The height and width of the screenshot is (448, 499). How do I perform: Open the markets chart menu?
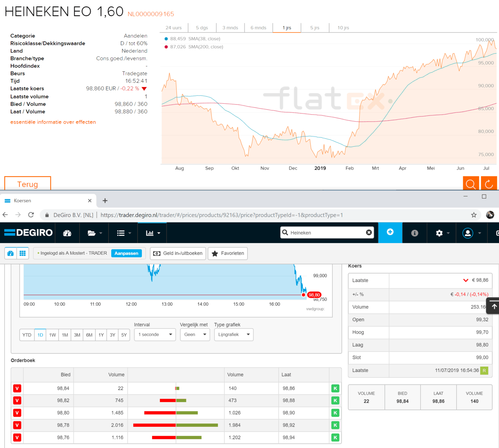pyautogui.click(x=153, y=233)
